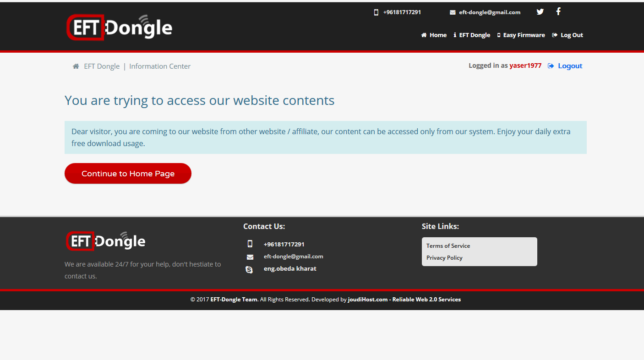Click header phone number +96181717291

[x=402, y=12]
